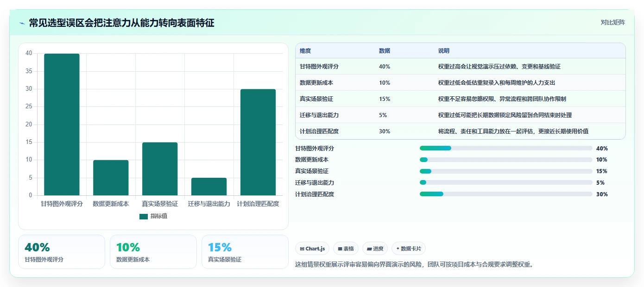
Task: Click 真实场景验证 progress bar
Action: coord(506,171)
